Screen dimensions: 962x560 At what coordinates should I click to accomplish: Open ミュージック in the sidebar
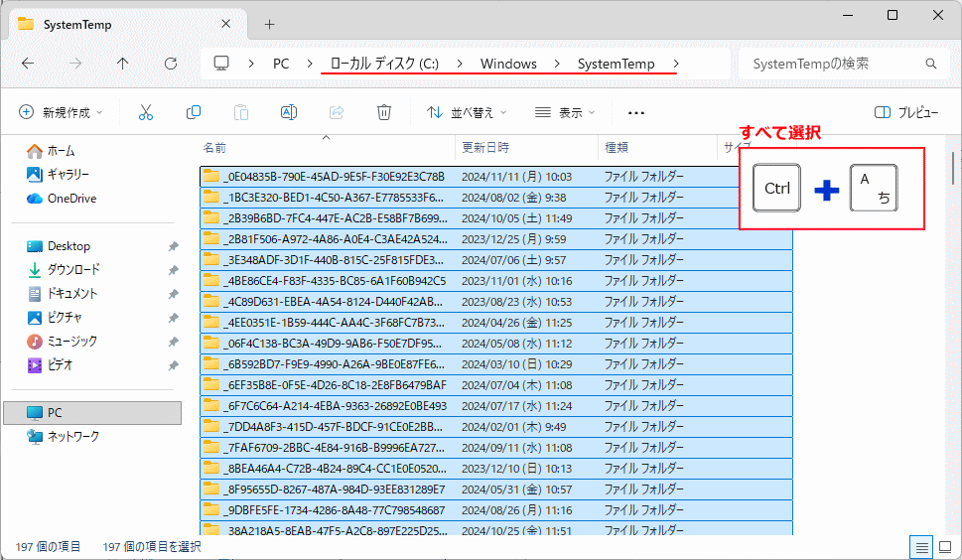pyautogui.click(x=62, y=341)
